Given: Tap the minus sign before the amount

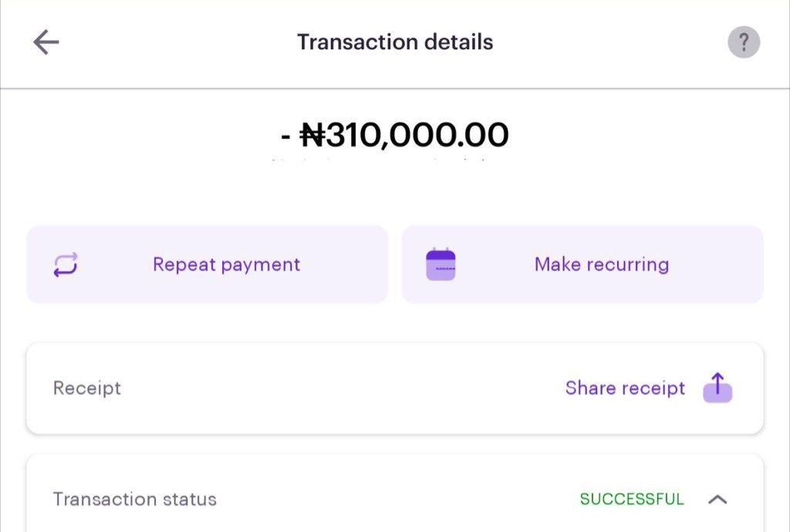Looking at the screenshot, I should coord(285,137).
